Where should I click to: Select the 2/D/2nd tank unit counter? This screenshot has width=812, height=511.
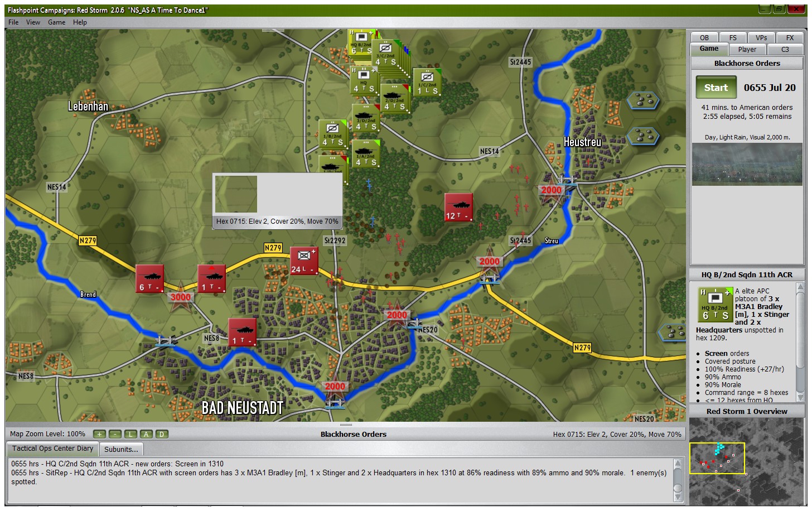394,98
